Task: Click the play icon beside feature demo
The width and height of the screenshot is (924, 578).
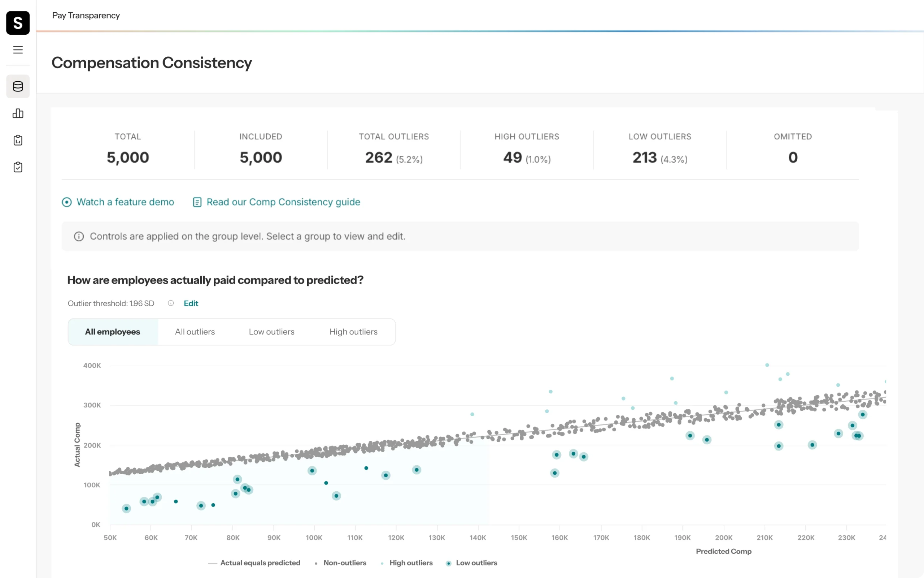Action: tap(67, 202)
